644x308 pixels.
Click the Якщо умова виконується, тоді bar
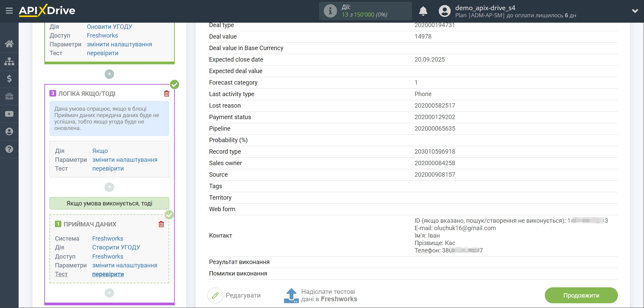tap(109, 203)
